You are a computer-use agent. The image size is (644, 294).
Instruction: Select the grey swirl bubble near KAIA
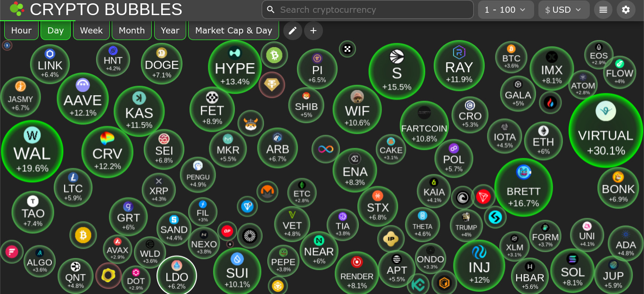[462, 197]
